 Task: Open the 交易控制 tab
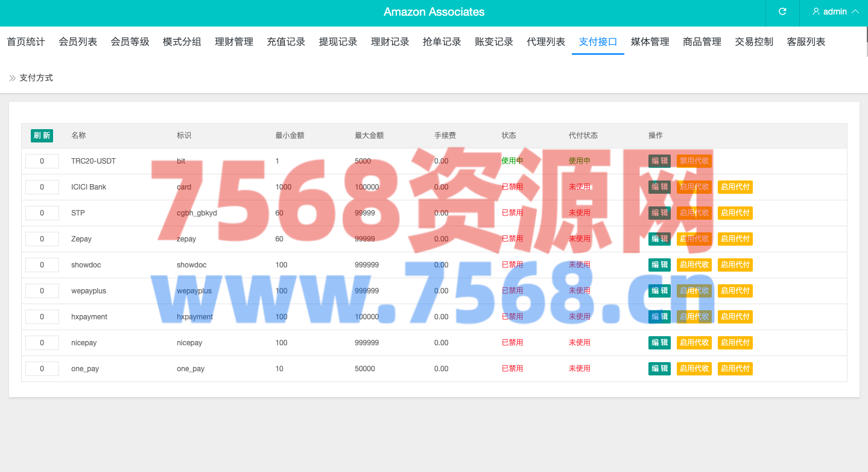[754, 42]
